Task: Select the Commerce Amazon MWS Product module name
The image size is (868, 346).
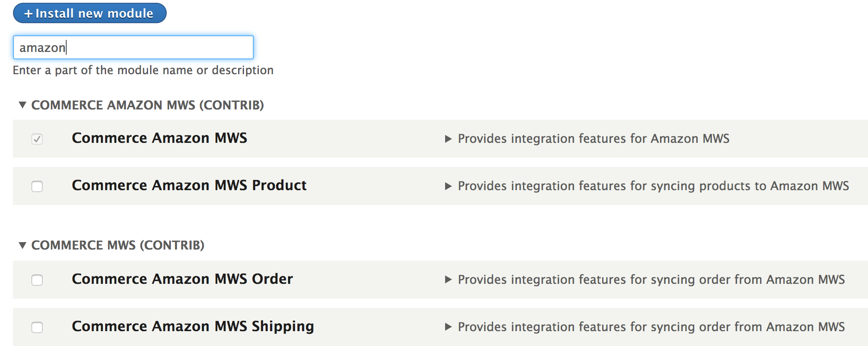Action: [189, 186]
